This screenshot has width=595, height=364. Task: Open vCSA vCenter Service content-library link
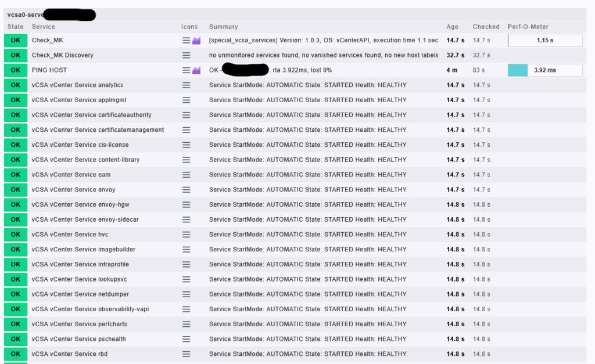(86, 160)
